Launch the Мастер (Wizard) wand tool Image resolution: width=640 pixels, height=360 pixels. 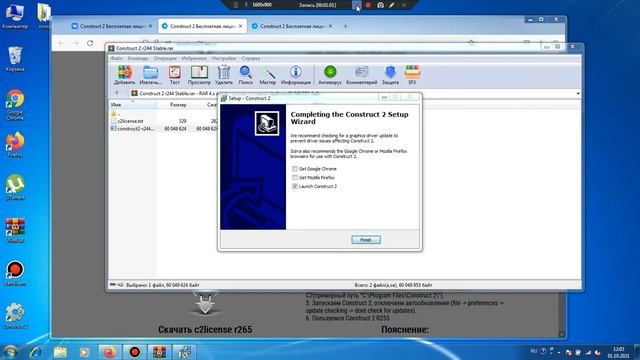click(x=267, y=75)
